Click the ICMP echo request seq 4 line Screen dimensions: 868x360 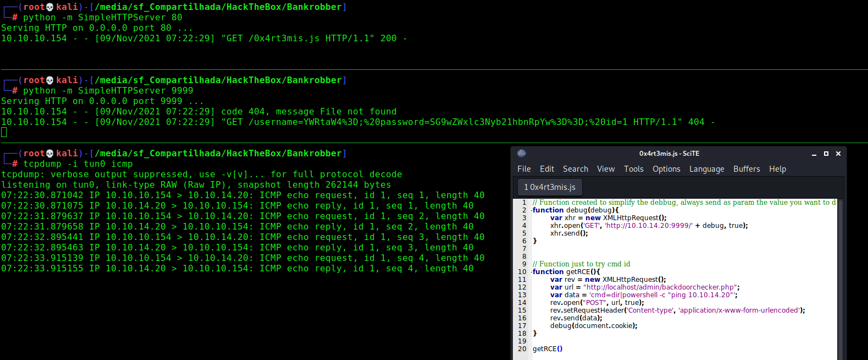point(243,258)
